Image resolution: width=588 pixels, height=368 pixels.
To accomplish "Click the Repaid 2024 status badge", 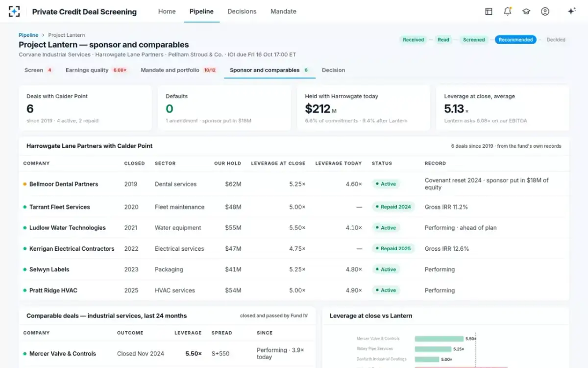I will click(x=393, y=207).
